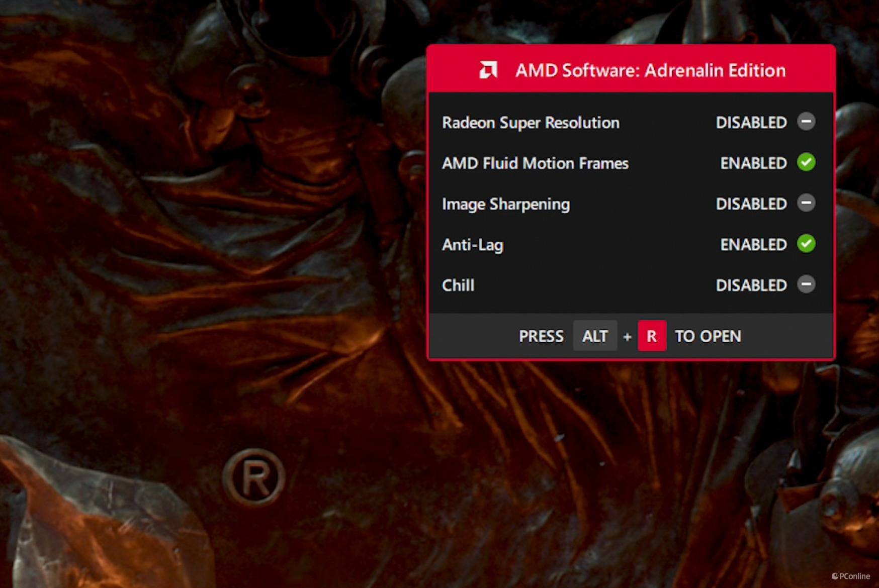Click the Chill disabled minus icon
The image size is (879, 588).
pos(806,284)
